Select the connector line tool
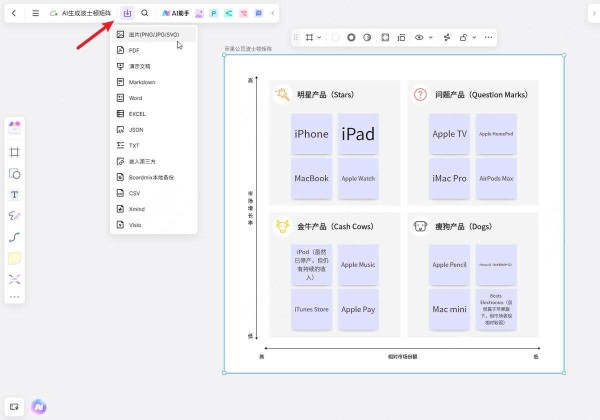600x420 pixels. pyautogui.click(x=15, y=237)
